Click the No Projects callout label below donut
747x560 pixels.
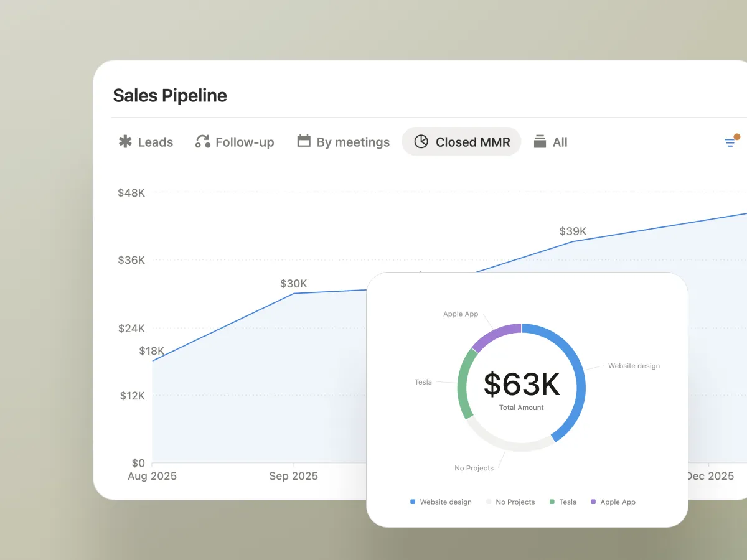click(x=474, y=468)
